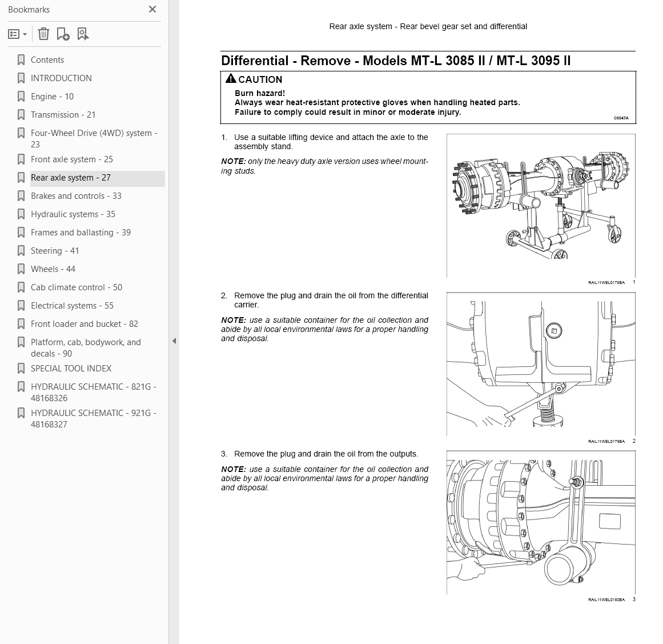663x644 pixels.
Task: Jump to the Steering - 41 bookmark
Action: coord(55,251)
